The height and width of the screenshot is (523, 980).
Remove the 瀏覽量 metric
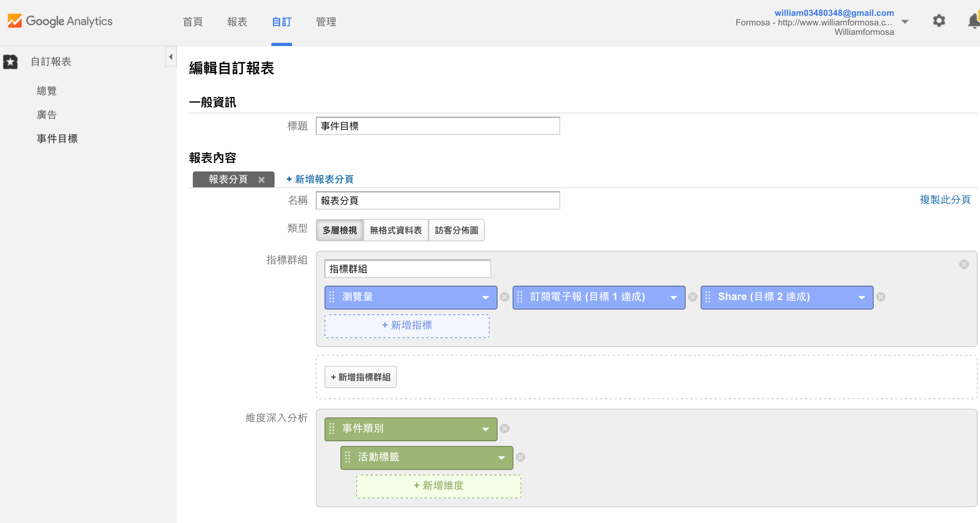pyautogui.click(x=505, y=297)
